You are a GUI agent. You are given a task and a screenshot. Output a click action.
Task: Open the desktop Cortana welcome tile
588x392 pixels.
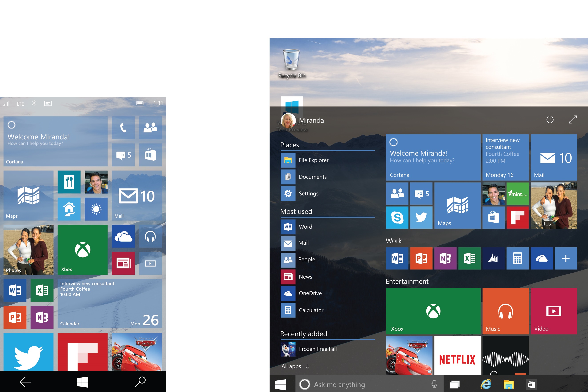[433, 158]
